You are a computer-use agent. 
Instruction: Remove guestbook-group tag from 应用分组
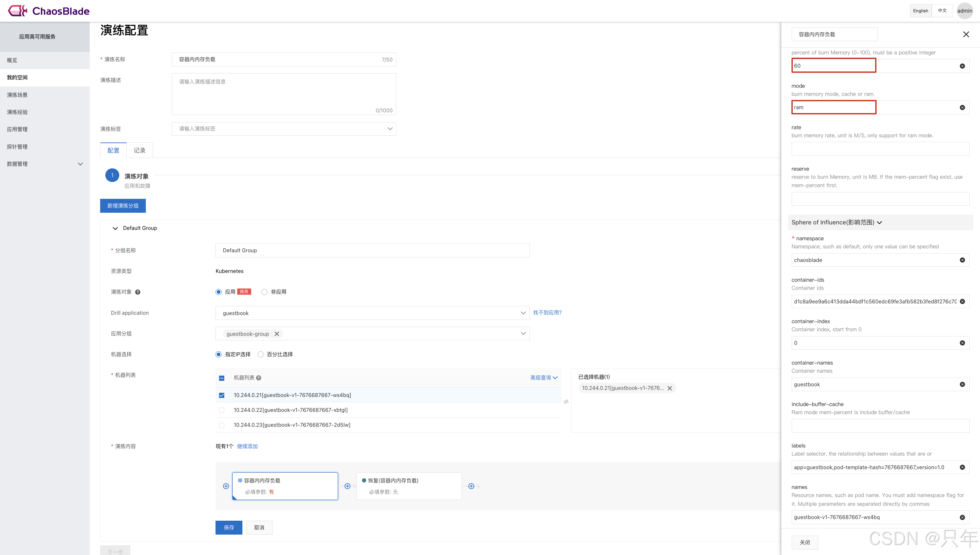tap(277, 334)
